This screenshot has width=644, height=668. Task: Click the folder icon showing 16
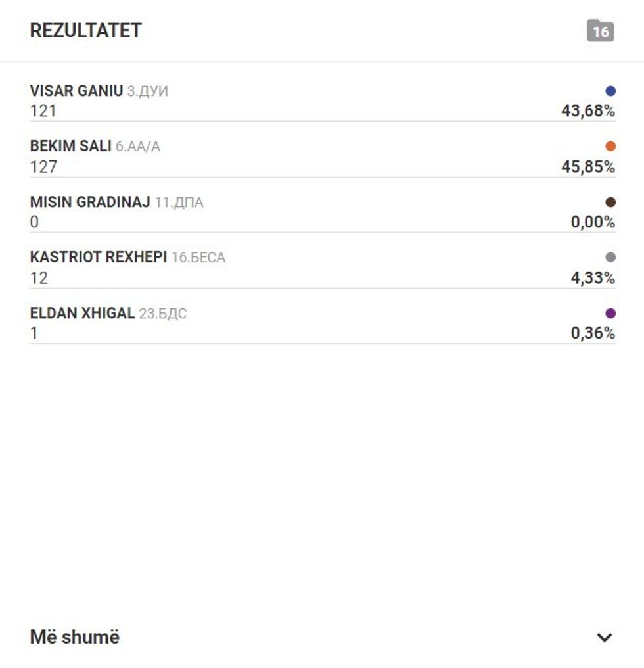click(x=600, y=31)
